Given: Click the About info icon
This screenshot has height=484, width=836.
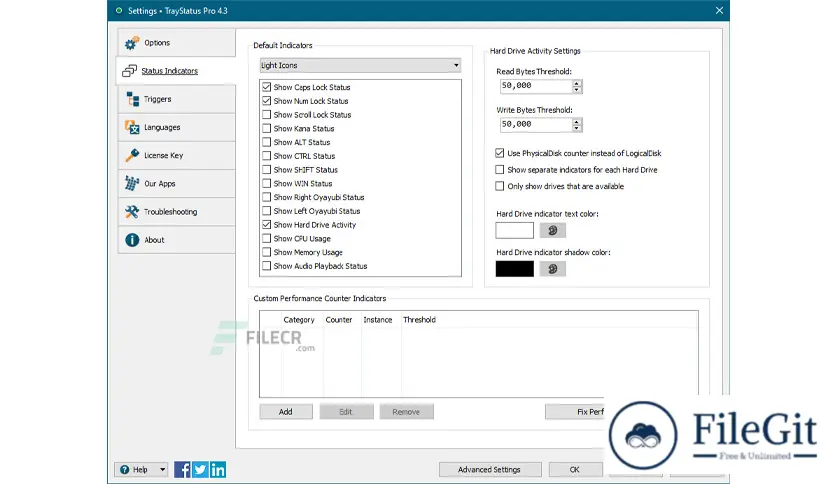Looking at the screenshot, I should point(132,240).
